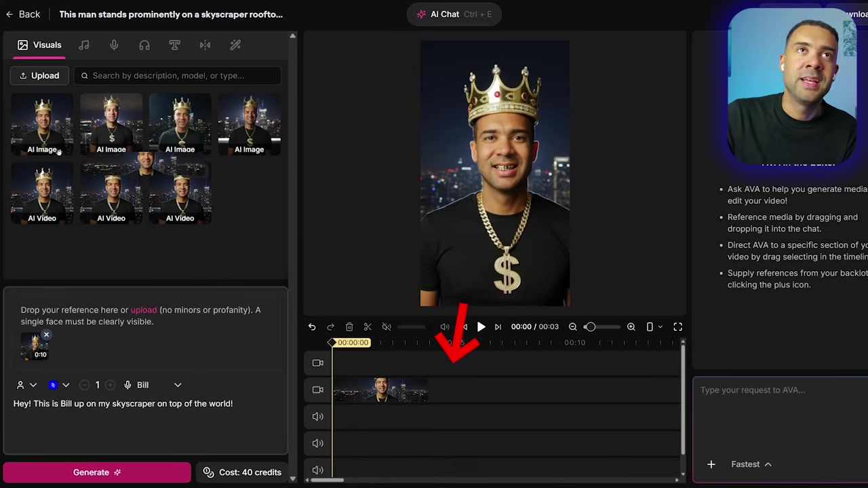Go back using the Back arrow
Image resolution: width=868 pixels, height=488 pixels.
pos(23,14)
